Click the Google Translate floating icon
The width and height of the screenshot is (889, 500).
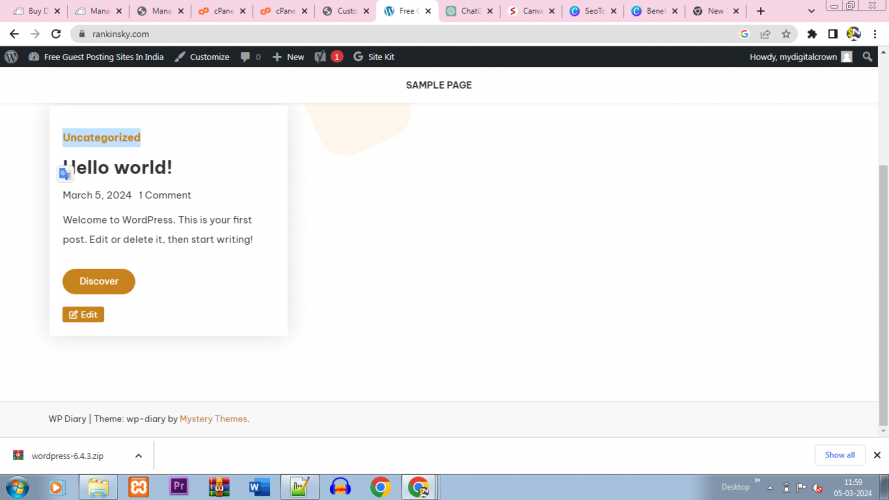tap(65, 174)
